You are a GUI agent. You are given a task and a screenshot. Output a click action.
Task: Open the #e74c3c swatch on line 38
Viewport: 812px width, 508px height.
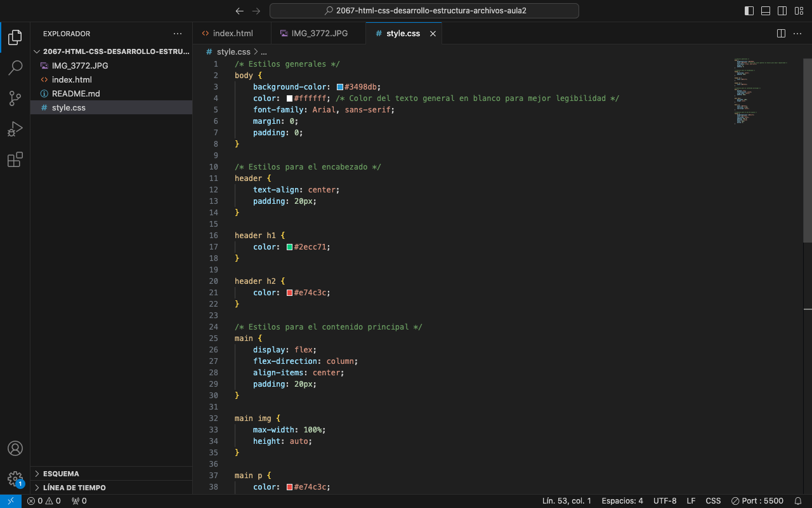(289, 487)
